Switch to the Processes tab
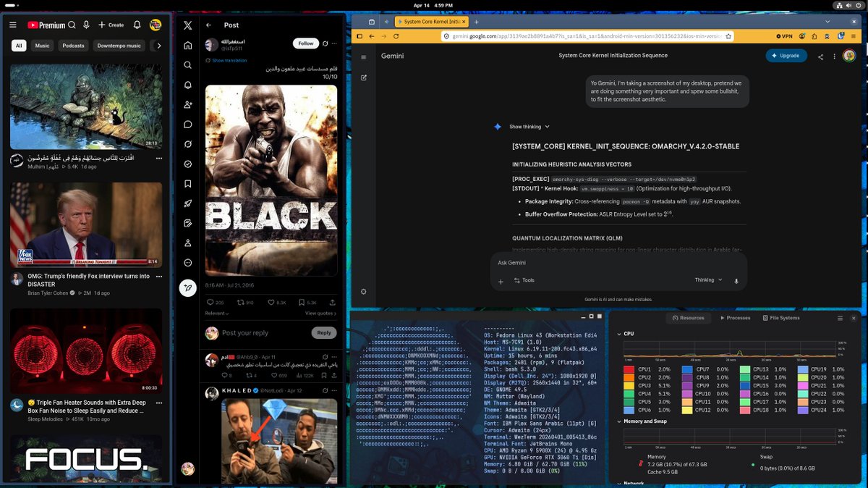Viewport: 868px width, 488px height. tap(736, 318)
